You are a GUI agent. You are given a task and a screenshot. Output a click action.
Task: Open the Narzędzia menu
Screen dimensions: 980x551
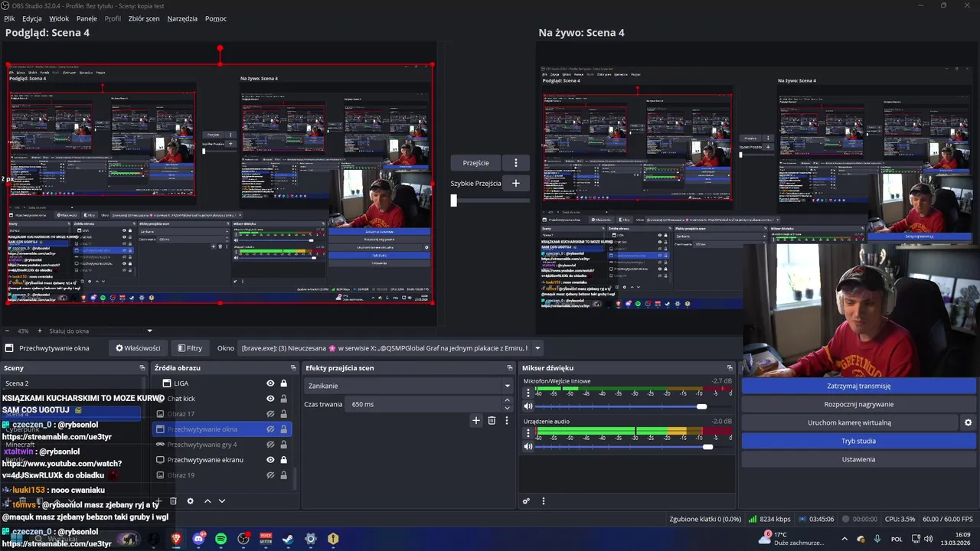[x=182, y=18]
